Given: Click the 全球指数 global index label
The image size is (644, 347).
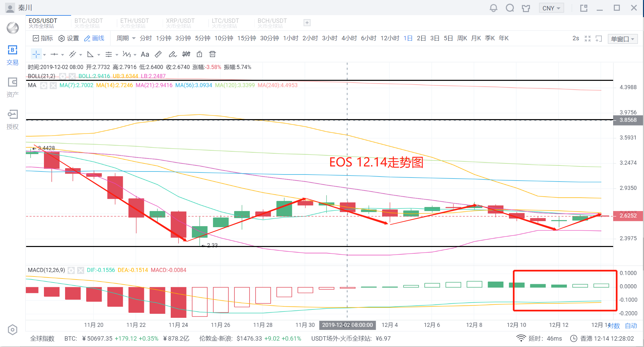Looking at the screenshot, I should [x=42, y=339].
